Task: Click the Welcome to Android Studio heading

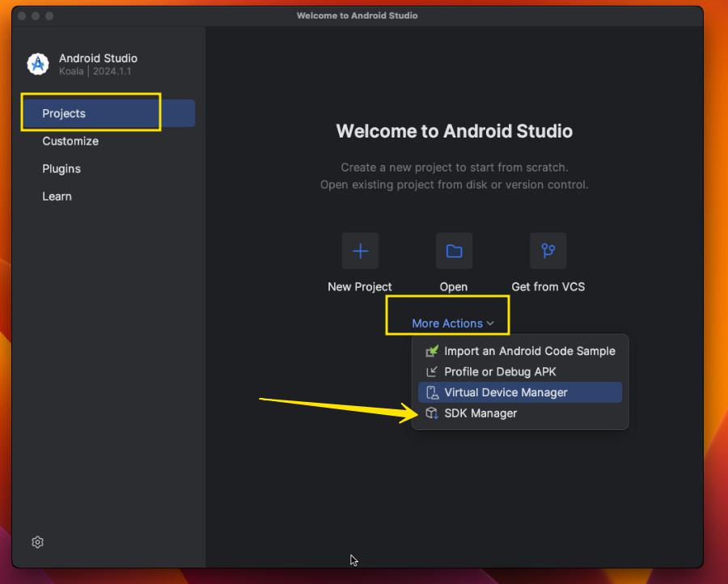Action: (454, 131)
